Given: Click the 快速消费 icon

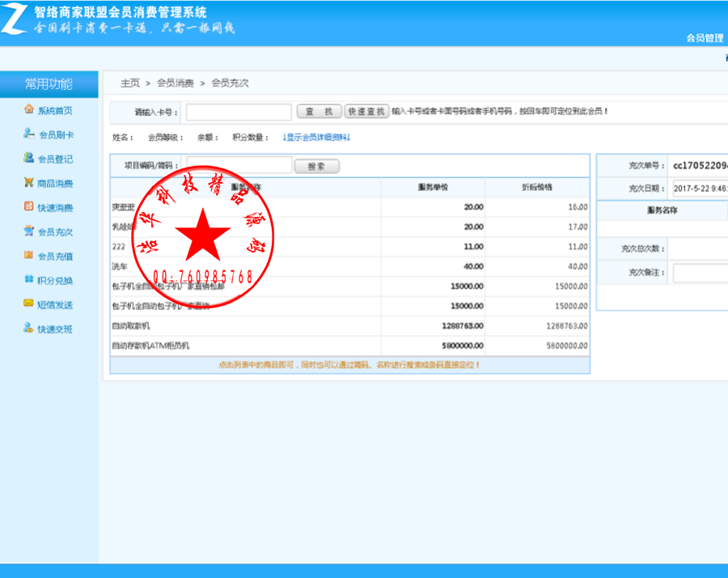Looking at the screenshot, I should (29, 206).
